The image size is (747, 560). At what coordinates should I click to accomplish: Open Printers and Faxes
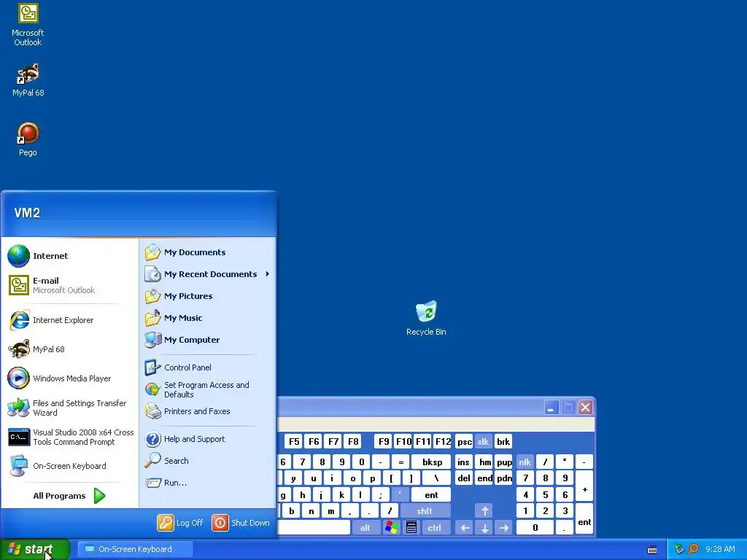[x=207, y=411]
